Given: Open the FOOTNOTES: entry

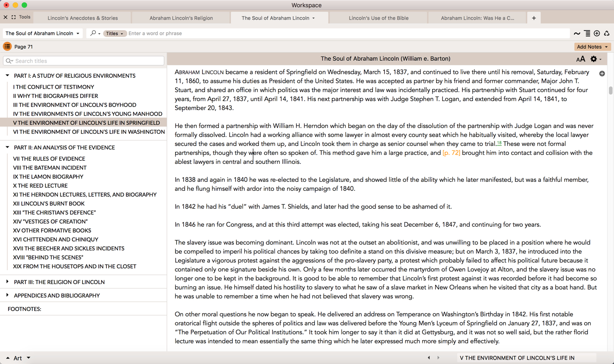Looking at the screenshot, I should [x=24, y=309].
